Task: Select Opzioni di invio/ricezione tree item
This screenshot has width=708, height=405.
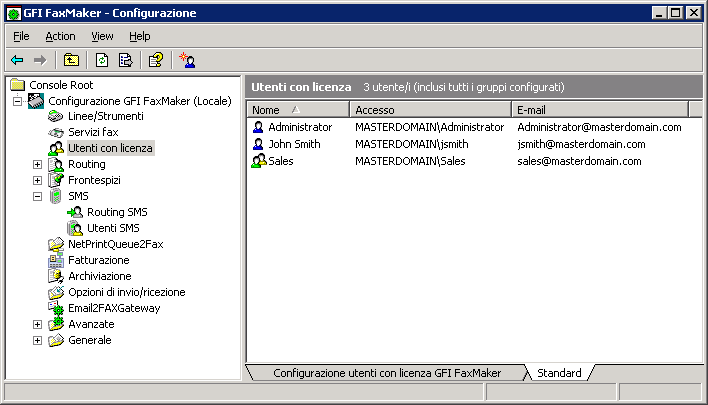Action: point(127,292)
